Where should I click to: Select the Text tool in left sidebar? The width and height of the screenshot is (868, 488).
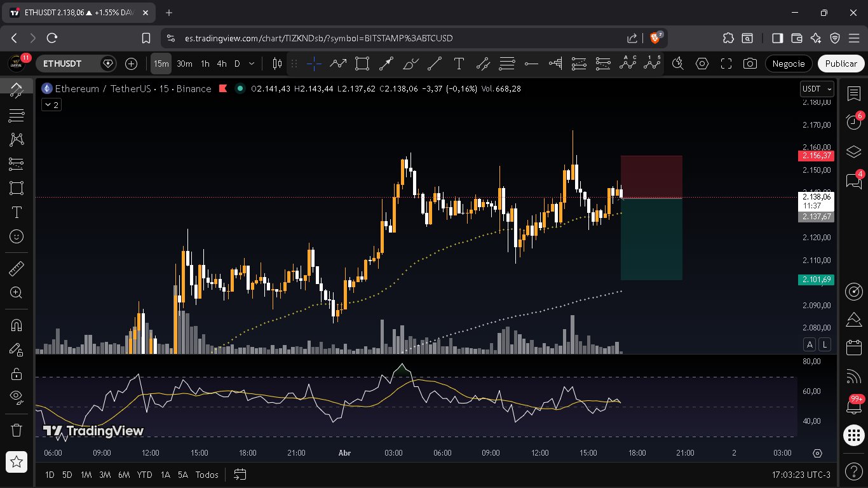(17, 212)
